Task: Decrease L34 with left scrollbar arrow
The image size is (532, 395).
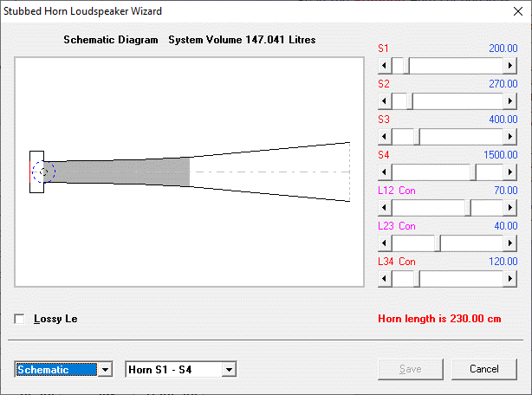Action: pyautogui.click(x=385, y=279)
